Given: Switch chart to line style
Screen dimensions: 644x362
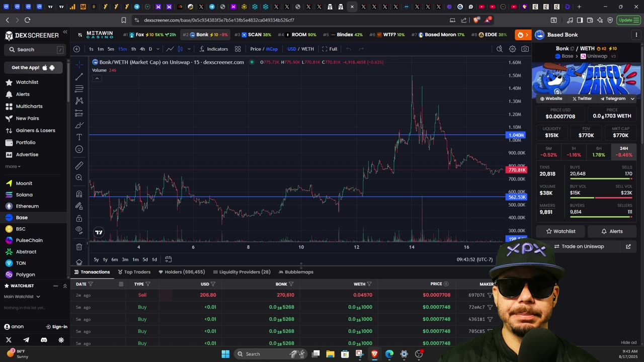Looking at the screenshot, I should coord(170,49).
